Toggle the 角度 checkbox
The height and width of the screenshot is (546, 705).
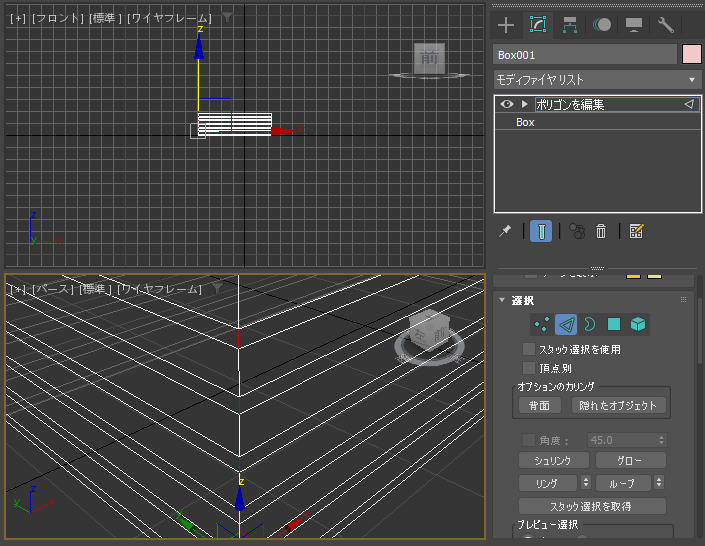pos(529,440)
